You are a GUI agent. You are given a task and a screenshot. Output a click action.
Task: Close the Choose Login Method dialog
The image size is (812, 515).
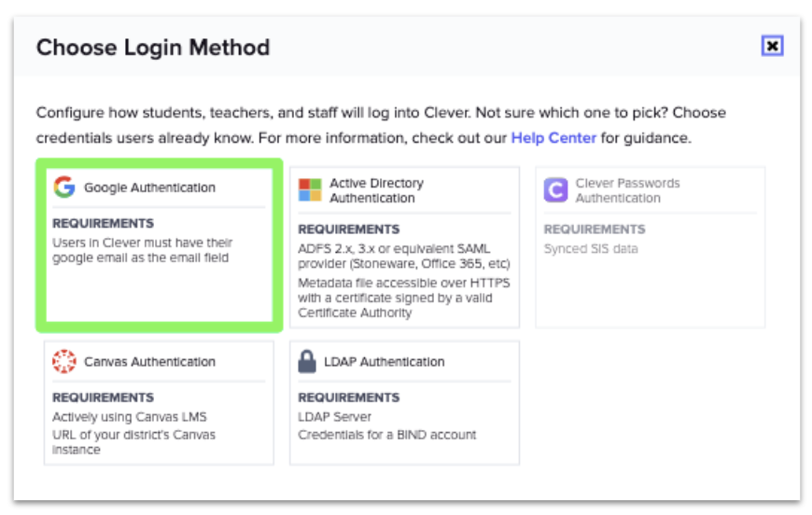771,46
